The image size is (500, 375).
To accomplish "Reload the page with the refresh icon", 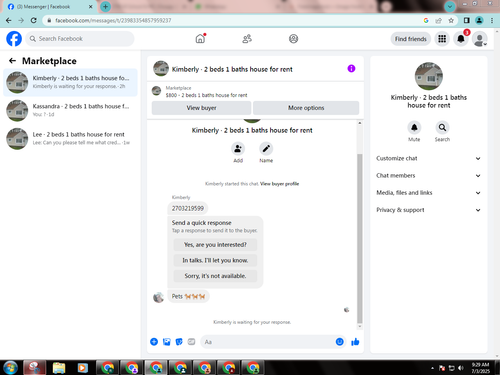I will click(34, 20).
